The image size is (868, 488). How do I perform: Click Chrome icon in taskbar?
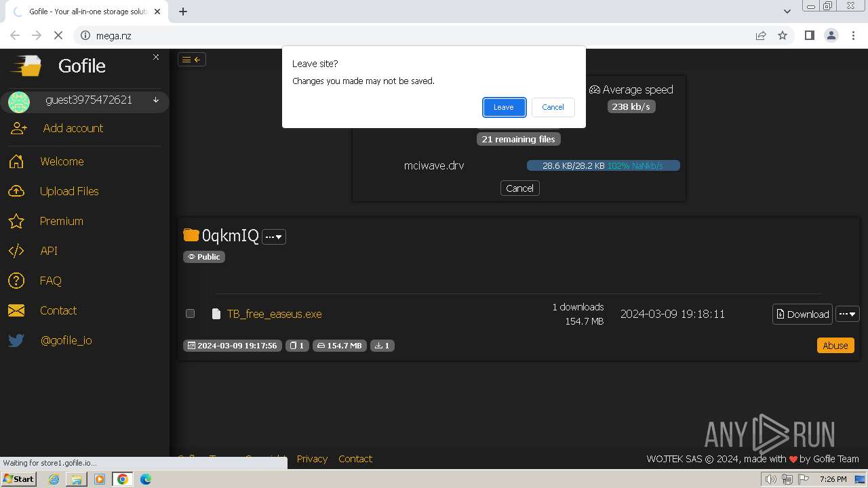point(123,479)
